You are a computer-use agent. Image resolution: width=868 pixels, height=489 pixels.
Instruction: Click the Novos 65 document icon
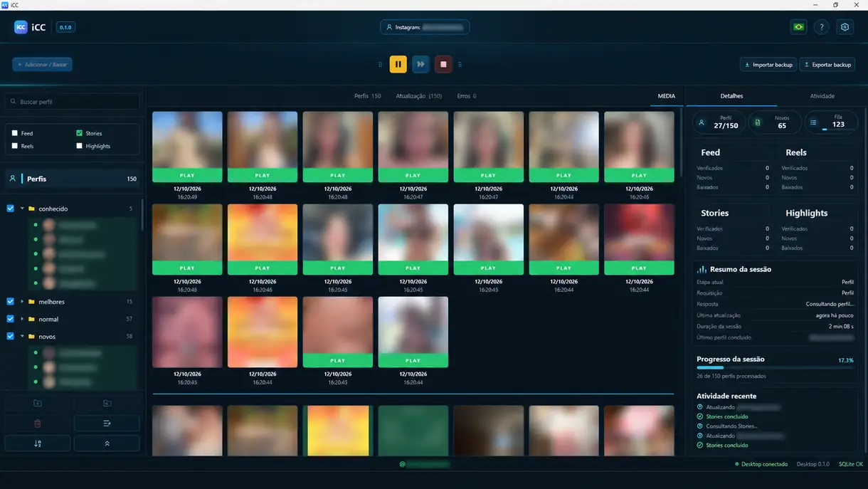[x=758, y=122]
